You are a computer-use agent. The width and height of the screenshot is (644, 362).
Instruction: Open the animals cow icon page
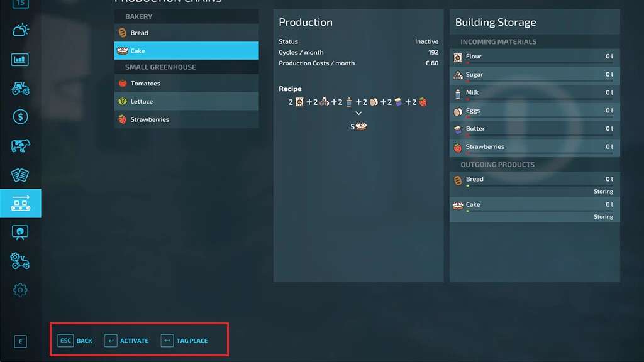(x=20, y=146)
